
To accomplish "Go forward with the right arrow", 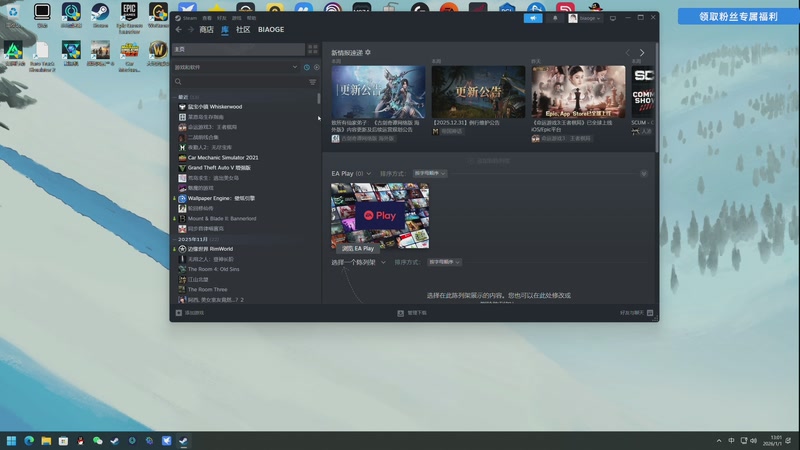I will pyautogui.click(x=190, y=30).
